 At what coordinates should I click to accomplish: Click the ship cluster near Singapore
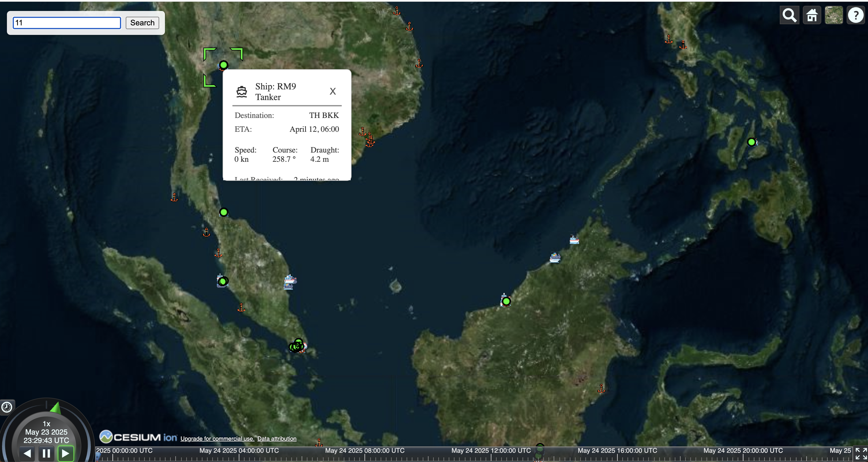click(x=297, y=346)
